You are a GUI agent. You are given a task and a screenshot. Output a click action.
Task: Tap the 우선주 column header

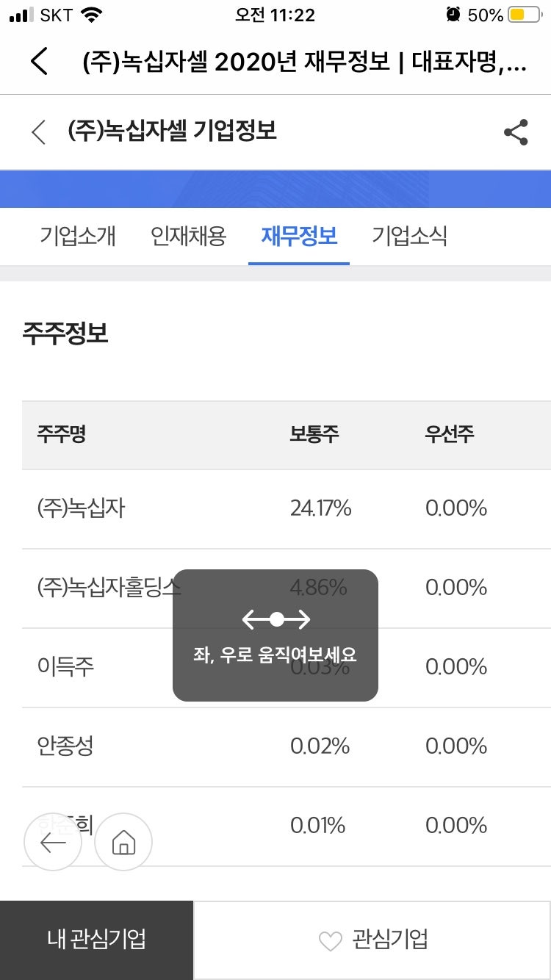coord(450,434)
